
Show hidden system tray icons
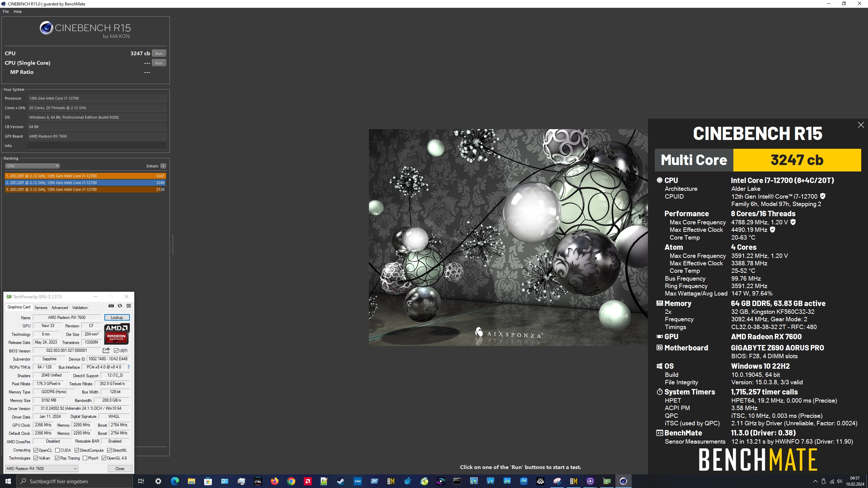pyautogui.click(x=815, y=481)
